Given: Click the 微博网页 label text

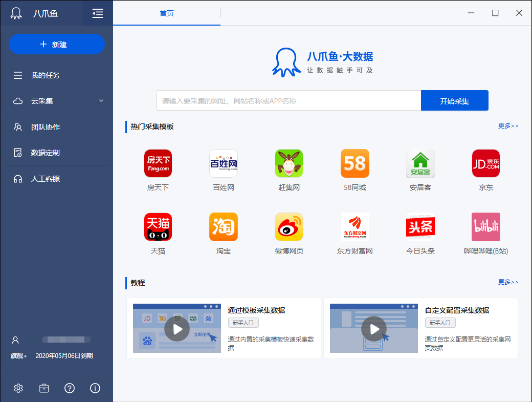Looking at the screenshot, I should click(x=289, y=251).
